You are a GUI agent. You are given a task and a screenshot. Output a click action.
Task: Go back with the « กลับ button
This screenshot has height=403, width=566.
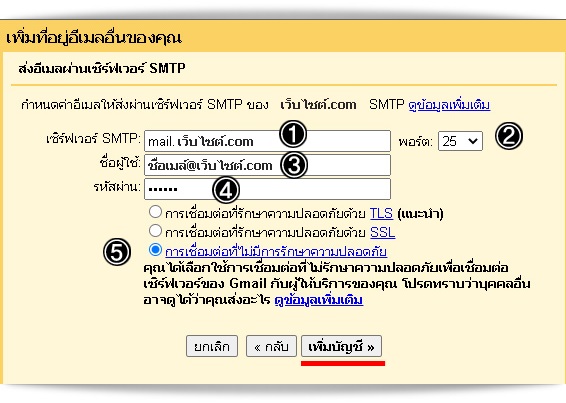(271, 346)
